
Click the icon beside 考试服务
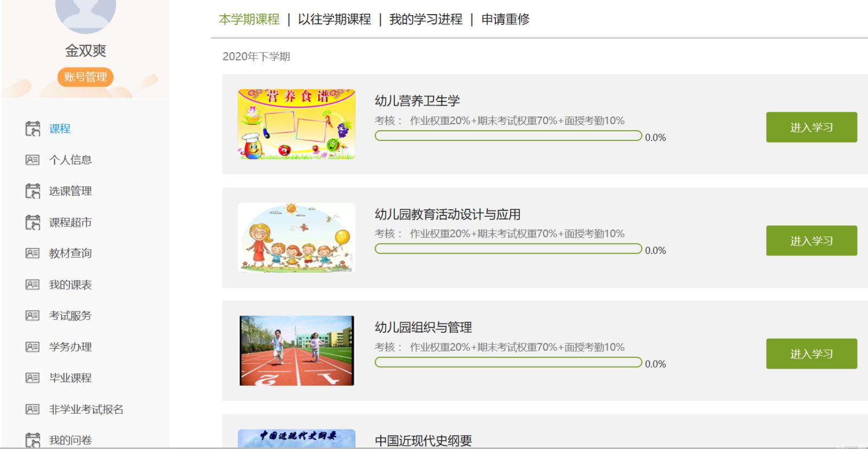point(33,316)
